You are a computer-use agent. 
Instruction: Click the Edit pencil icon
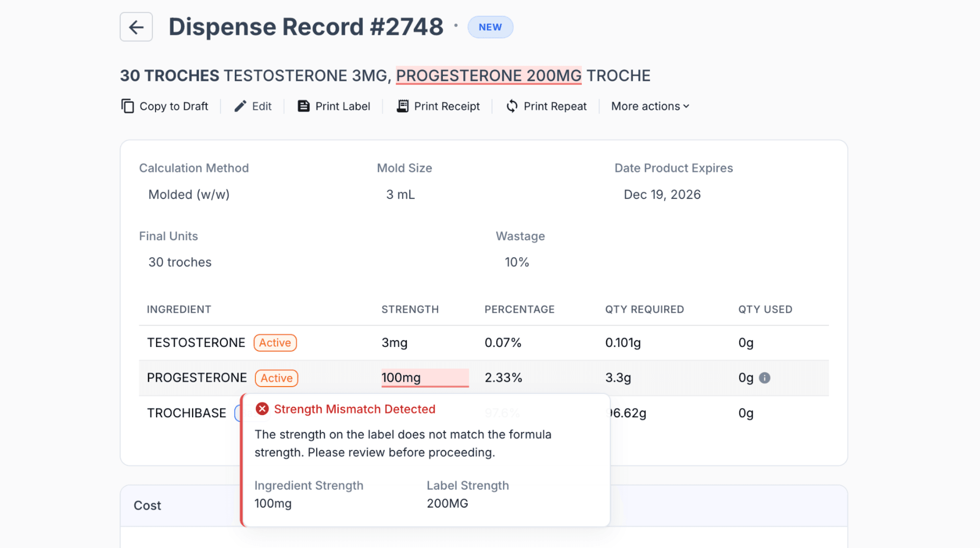click(240, 106)
